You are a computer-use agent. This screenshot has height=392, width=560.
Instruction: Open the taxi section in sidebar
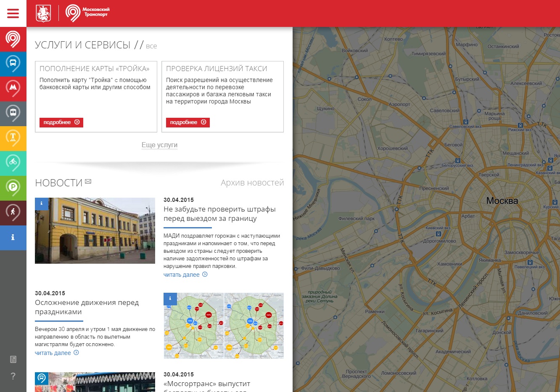pyautogui.click(x=13, y=138)
